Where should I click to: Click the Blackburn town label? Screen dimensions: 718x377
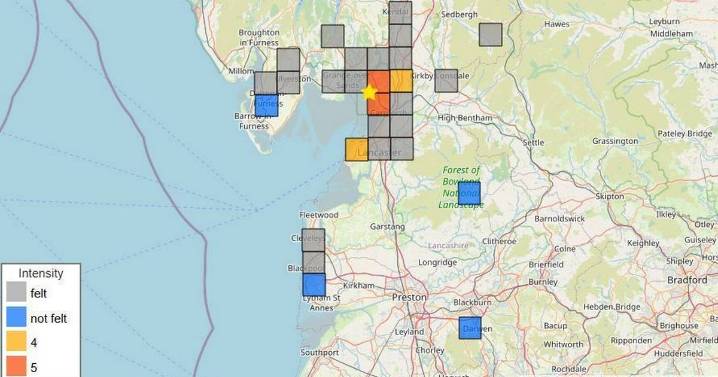pos(472,302)
